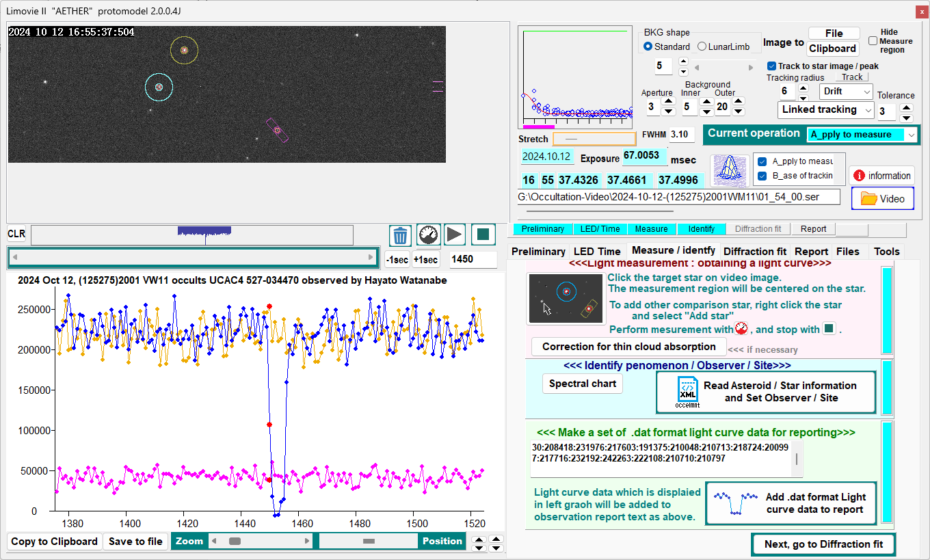Viewport: 930px width, 560px height.
Task: Click Correction for thin cloud absorption
Action: point(629,347)
